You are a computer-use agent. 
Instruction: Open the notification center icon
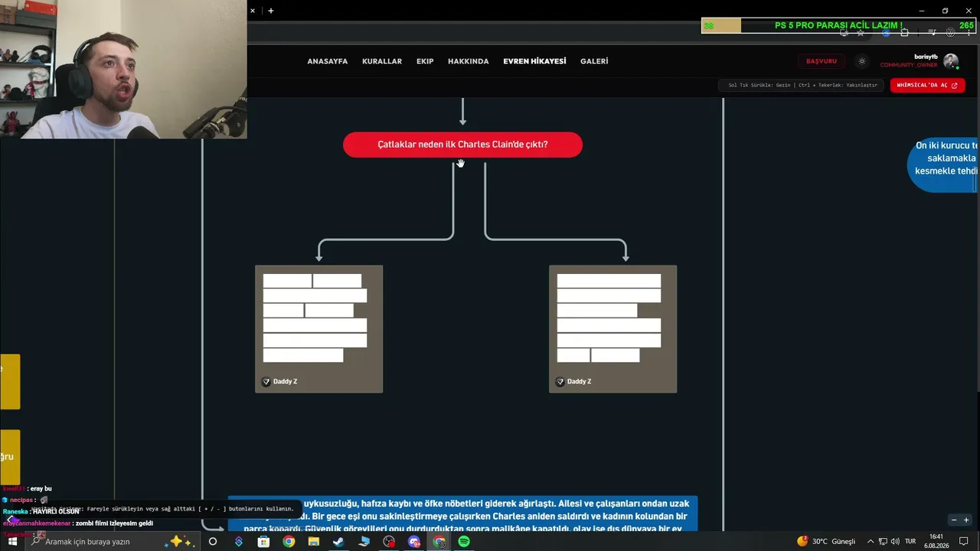click(964, 541)
